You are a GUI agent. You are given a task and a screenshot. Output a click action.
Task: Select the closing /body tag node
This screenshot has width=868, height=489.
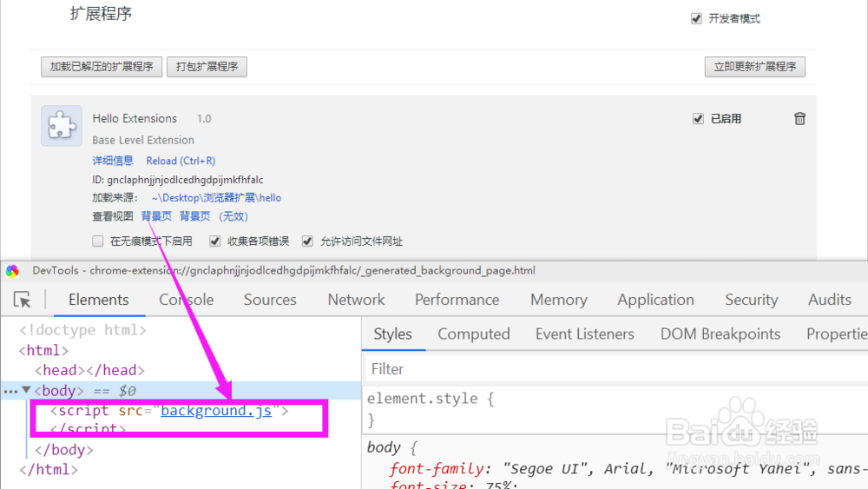point(63,450)
